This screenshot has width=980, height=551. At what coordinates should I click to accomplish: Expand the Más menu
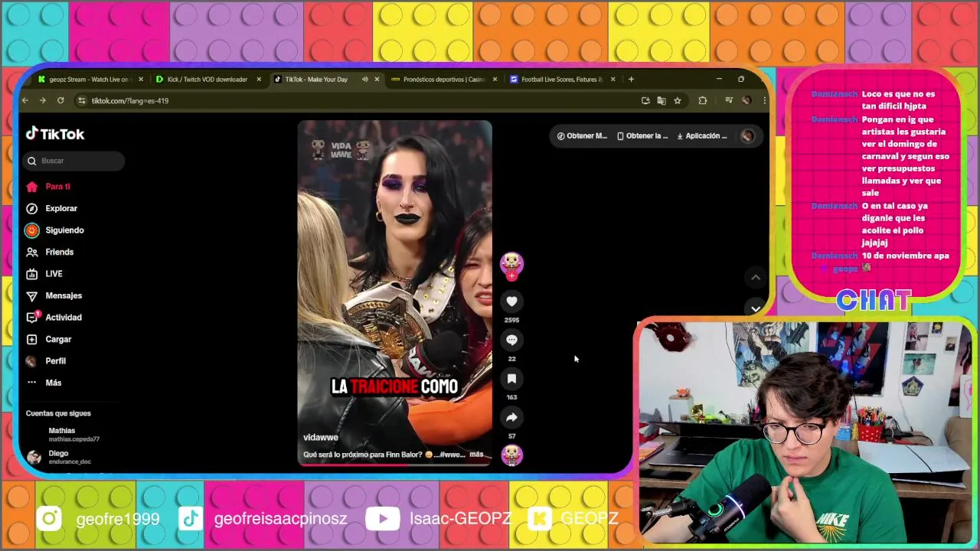click(53, 383)
